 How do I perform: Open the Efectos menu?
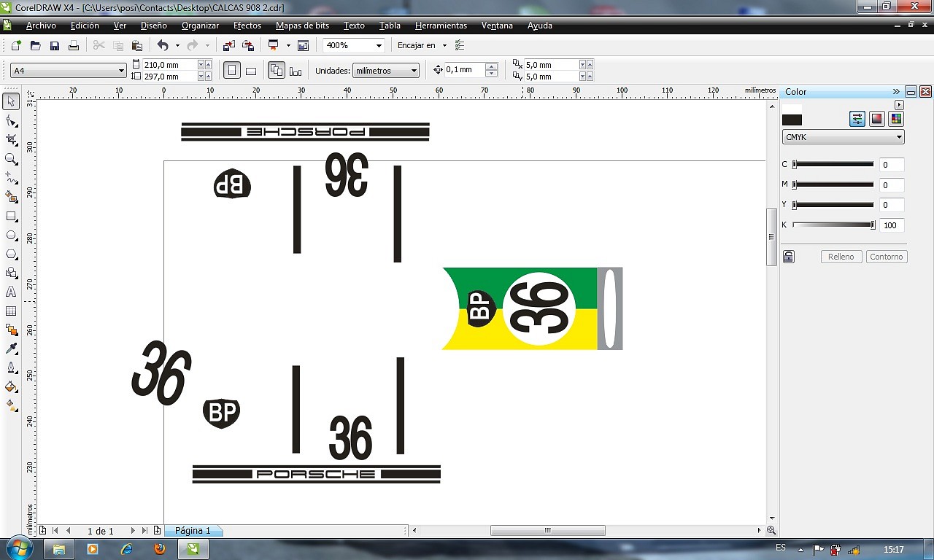(247, 26)
